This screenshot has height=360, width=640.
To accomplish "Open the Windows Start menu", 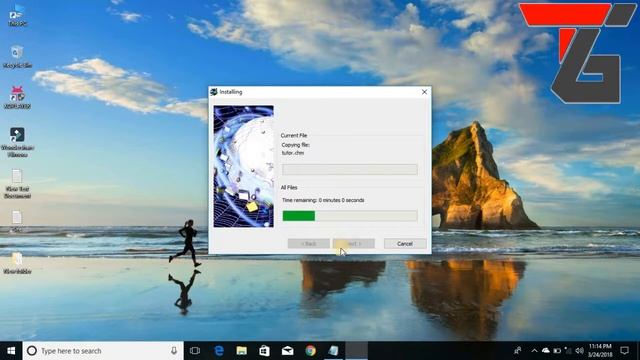I will [11, 351].
